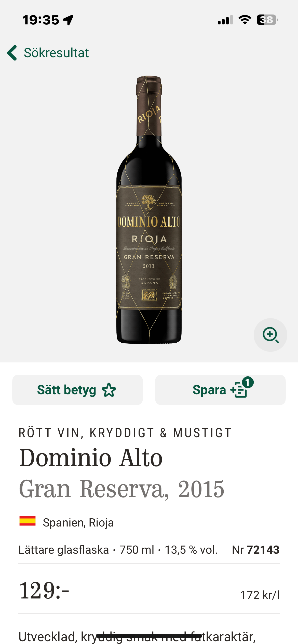
Task: Tap the Spanish flag icon
Action: pyautogui.click(x=28, y=521)
